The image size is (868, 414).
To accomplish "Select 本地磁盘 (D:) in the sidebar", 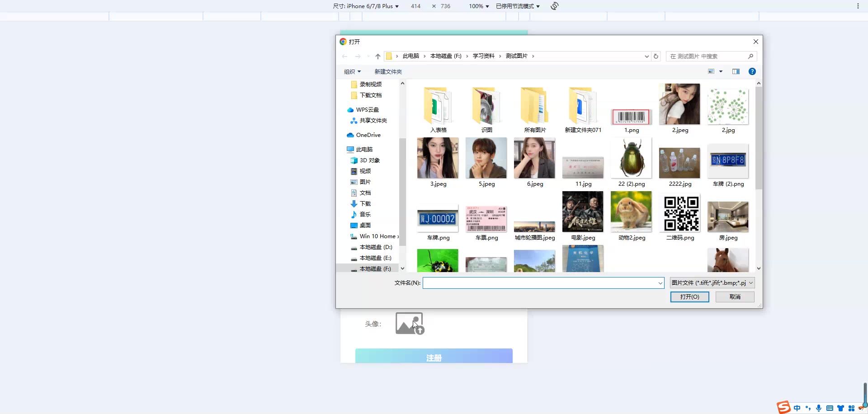I will (x=372, y=247).
